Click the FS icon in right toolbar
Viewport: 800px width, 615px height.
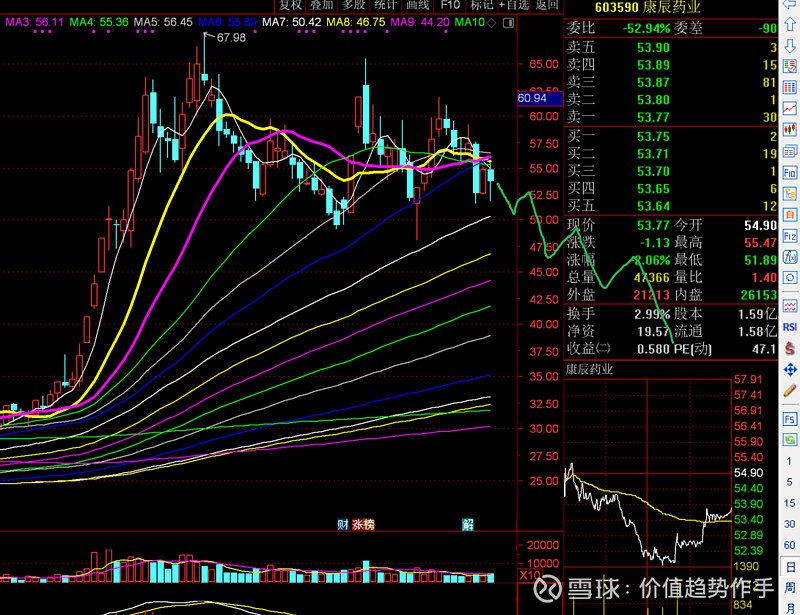pyautogui.click(x=790, y=419)
